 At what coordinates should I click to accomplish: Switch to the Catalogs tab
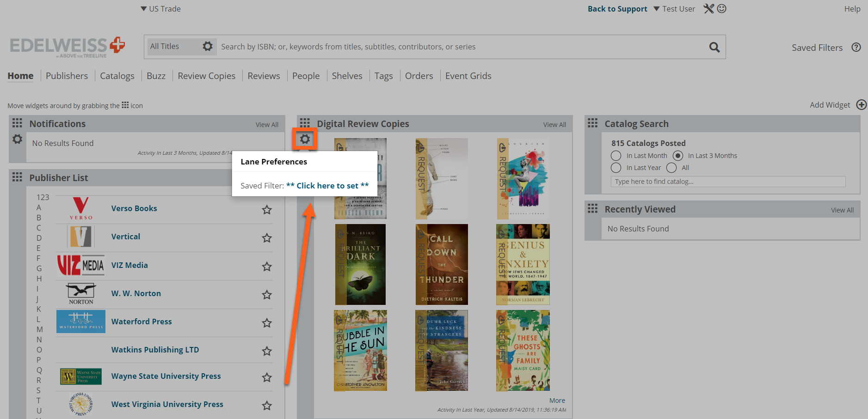pos(117,76)
